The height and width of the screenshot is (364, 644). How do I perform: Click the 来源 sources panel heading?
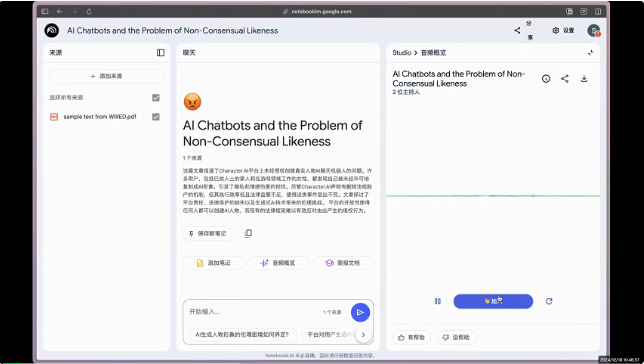[56, 53]
